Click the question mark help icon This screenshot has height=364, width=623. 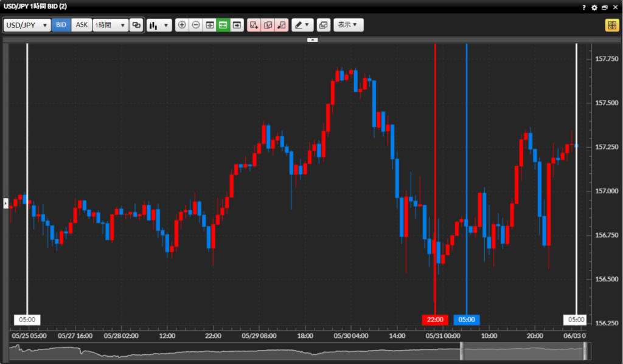pyautogui.click(x=584, y=7)
